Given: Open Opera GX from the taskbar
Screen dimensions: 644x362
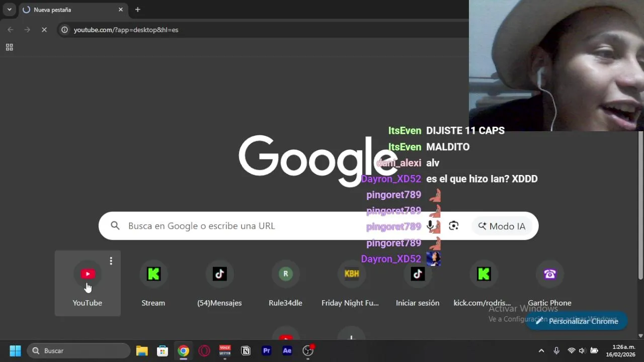Looking at the screenshot, I should click(204, 350).
